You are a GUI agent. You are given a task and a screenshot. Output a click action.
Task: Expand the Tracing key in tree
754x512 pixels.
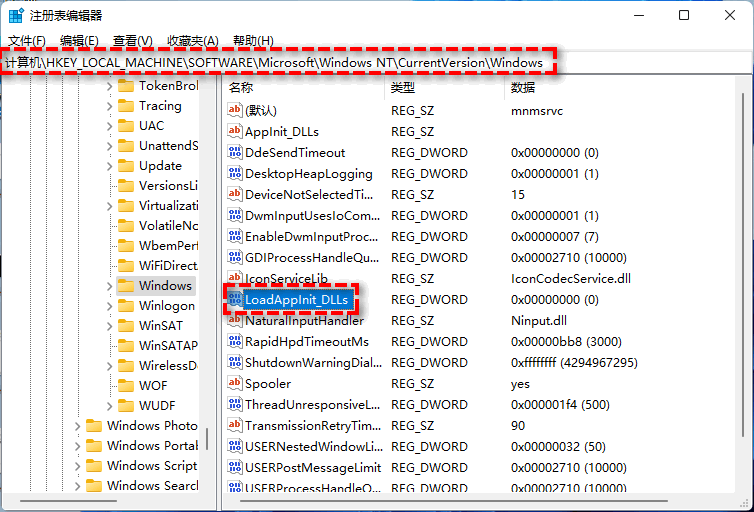click(109, 106)
